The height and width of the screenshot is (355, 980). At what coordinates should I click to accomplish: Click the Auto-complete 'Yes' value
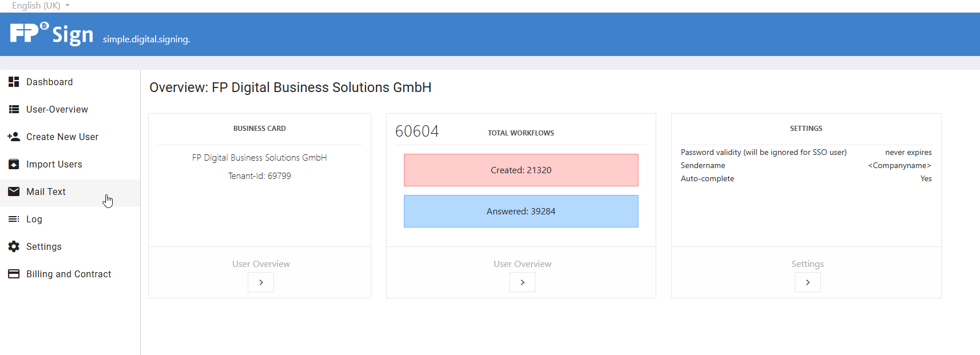[x=926, y=179]
